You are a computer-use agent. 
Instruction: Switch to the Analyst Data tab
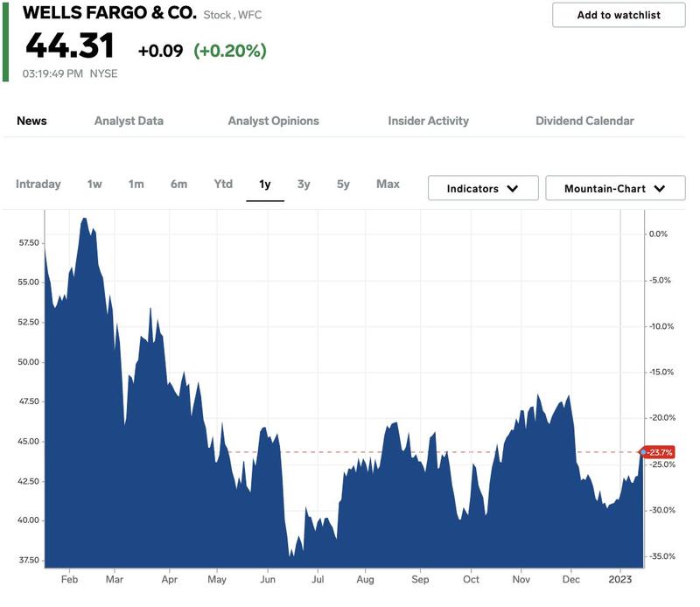pos(129,121)
